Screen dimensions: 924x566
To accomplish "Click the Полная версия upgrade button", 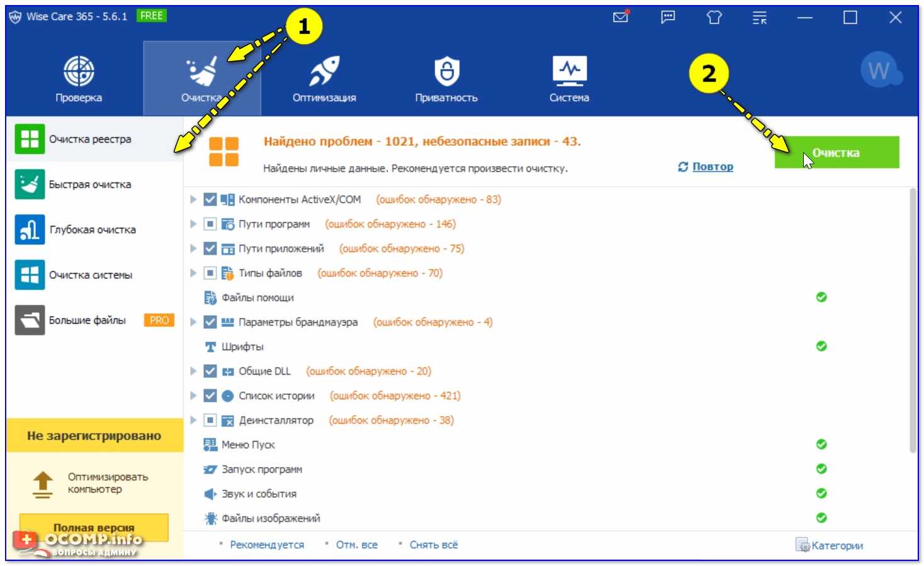I will pyautogui.click(x=94, y=528).
